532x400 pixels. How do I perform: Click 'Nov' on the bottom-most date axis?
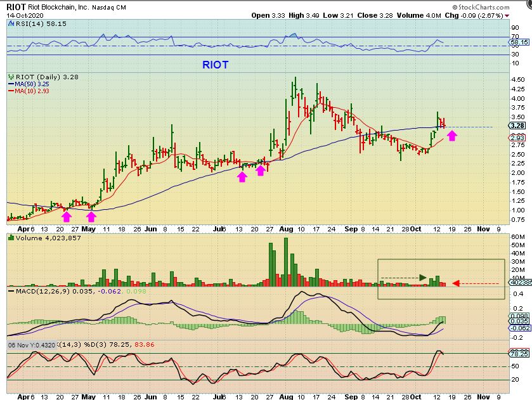pyautogui.click(x=483, y=397)
